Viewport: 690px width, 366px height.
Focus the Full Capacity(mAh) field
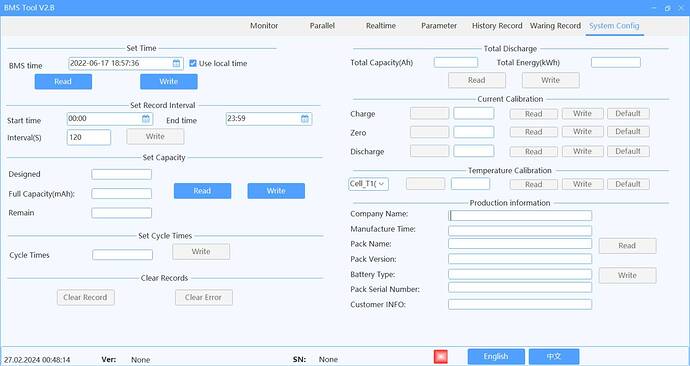tap(121, 194)
